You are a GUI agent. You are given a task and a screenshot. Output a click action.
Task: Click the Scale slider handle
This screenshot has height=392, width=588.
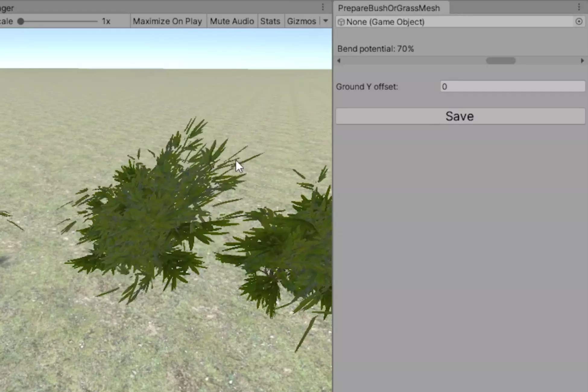pos(21,21)
